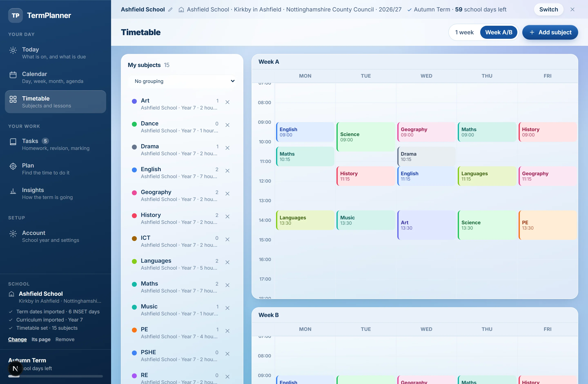Screen dimensions: 588x384
Task: Open the Tasks book icon
Action: tap(13, 142)
